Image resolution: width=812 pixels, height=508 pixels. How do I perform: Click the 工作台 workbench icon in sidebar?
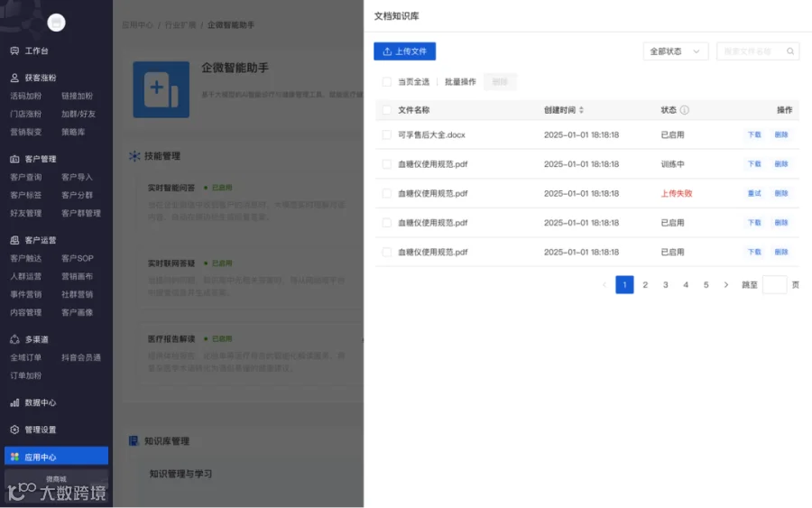point(14,51)
